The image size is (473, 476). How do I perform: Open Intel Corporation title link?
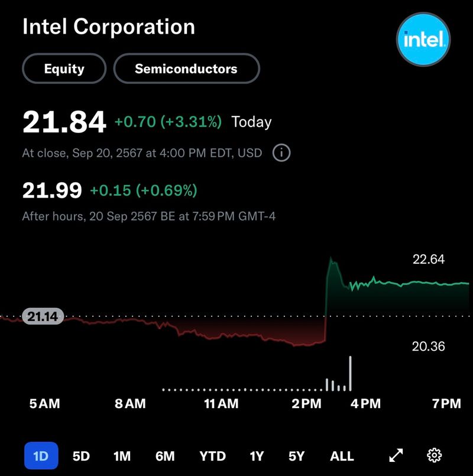[108, 27]
